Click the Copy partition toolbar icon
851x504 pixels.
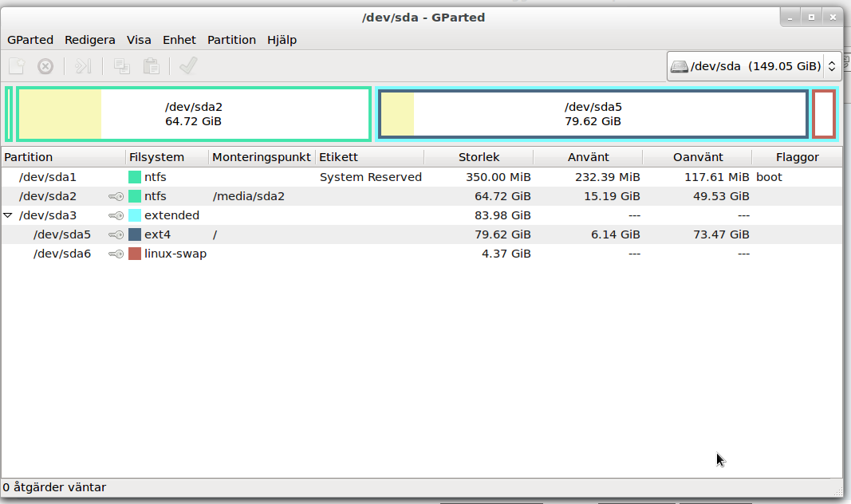point(121,66)
